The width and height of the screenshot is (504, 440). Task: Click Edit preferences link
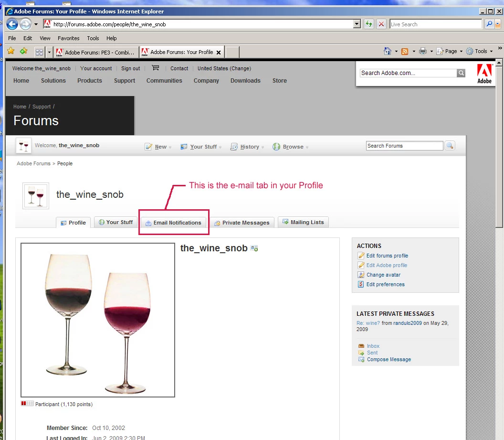(x=385, y=284)
